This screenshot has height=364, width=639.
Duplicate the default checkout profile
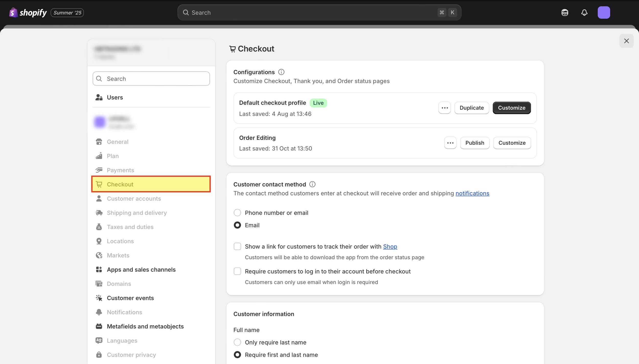click(472, 108)
